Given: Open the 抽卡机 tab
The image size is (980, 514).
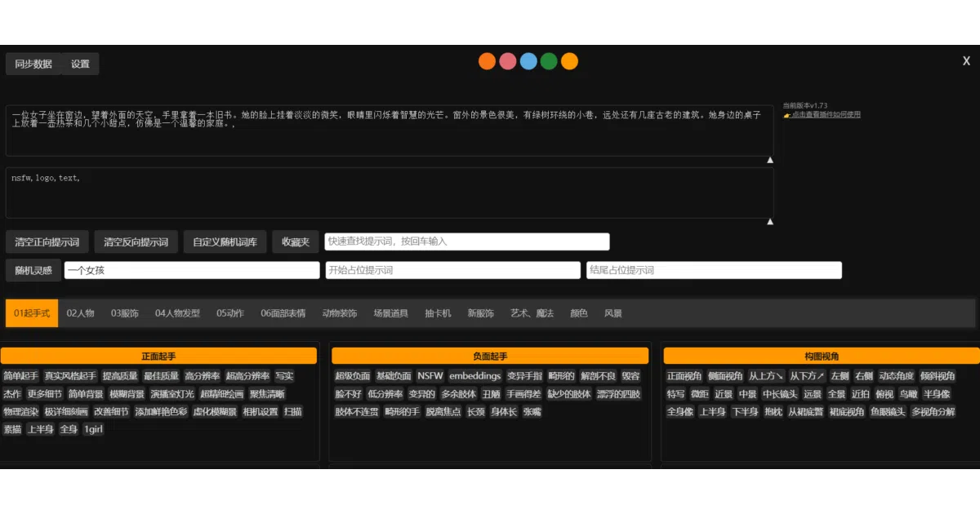Looking at the screenshot, I should pyautogui.click(x=438, y=313).
